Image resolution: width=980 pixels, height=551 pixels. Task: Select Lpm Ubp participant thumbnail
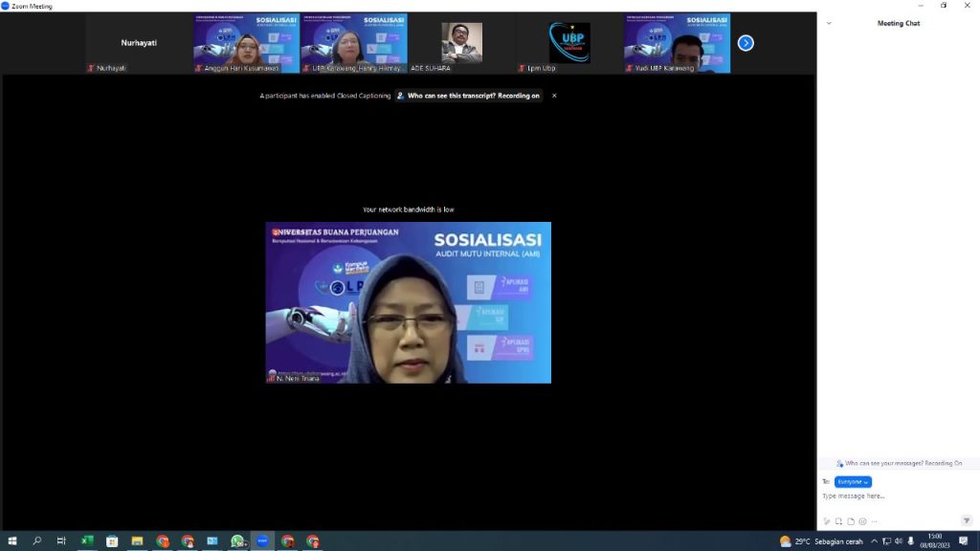pos(568,43)
